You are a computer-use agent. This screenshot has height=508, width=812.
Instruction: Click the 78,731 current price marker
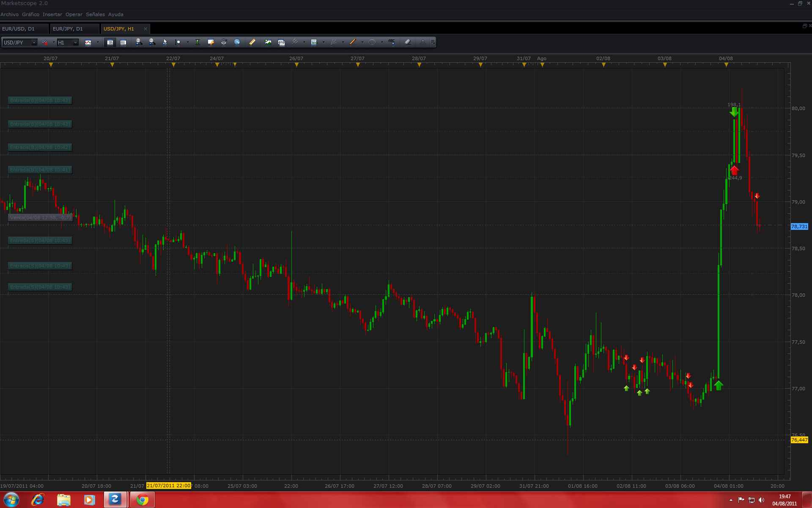[799, 226]
